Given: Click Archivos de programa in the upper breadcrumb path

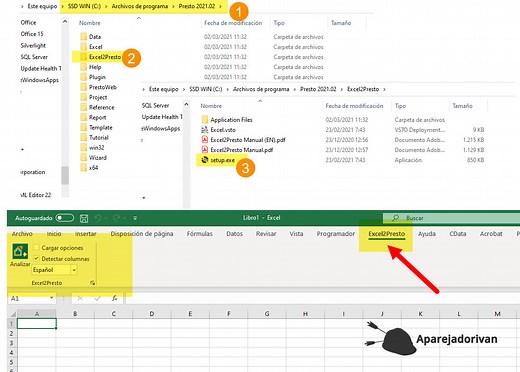Looking at the screenshot, I should (x=140, y=6).
